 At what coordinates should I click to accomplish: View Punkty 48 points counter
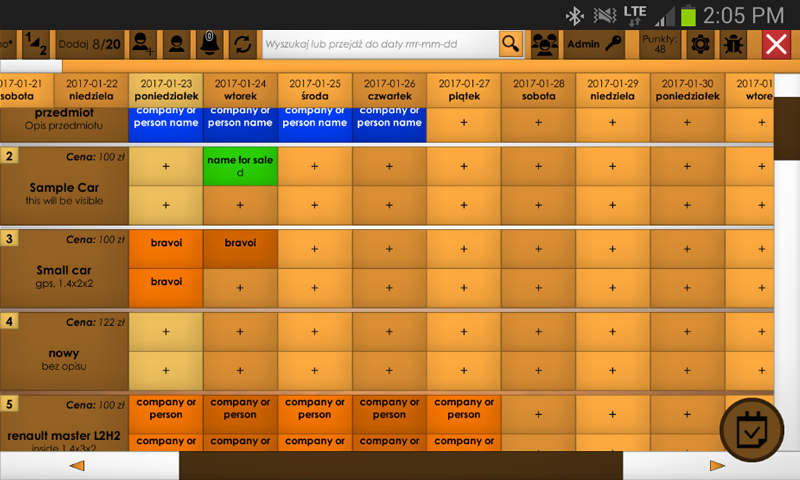pos(660,44)
